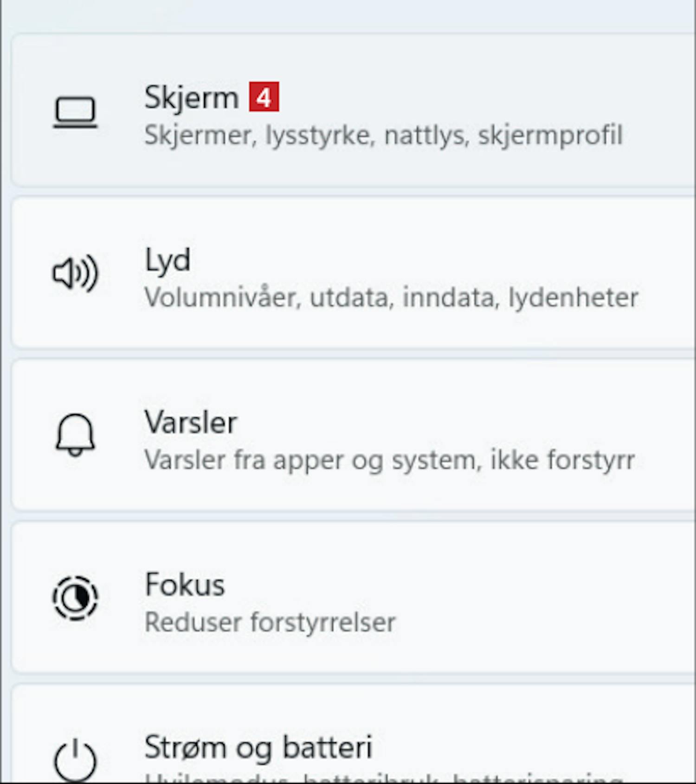The width and height of the screenshot is (696, 784).
Task: Click the Fokus circular timer icon
Action: 75,598
